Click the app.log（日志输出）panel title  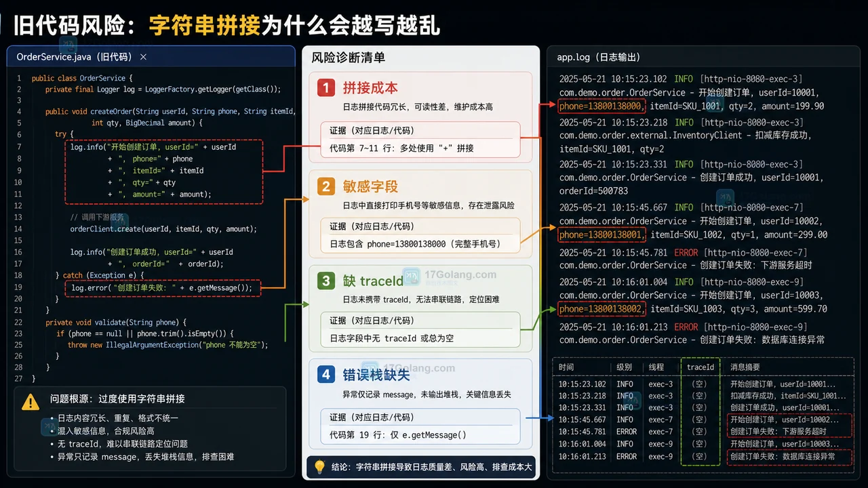599,58
